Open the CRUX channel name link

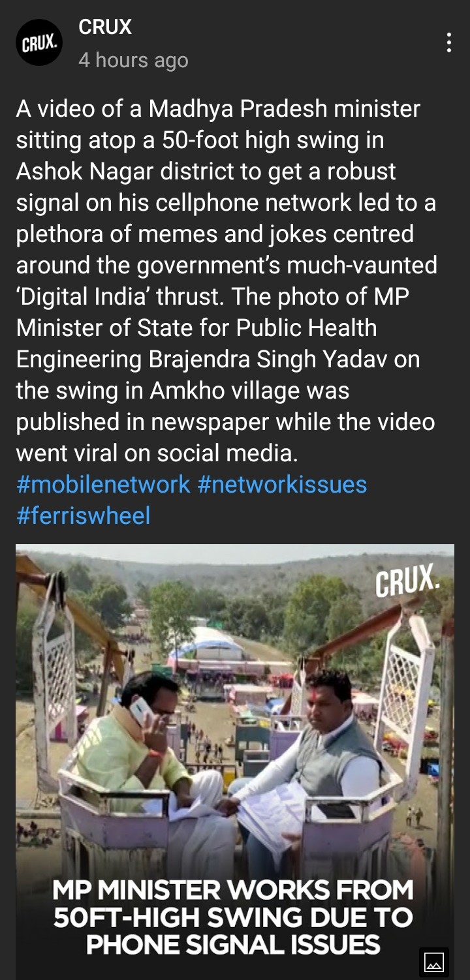coord(105,27)
